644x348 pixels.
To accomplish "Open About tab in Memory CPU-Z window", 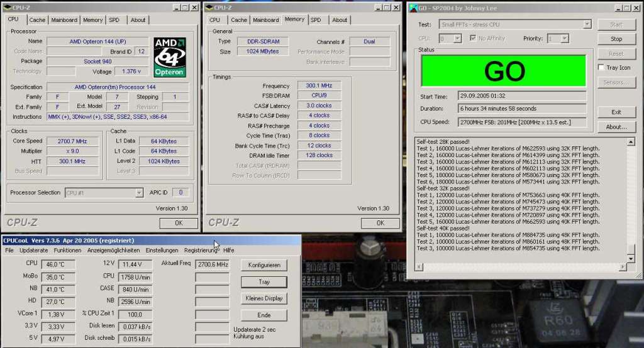I will tap(340, 19).
